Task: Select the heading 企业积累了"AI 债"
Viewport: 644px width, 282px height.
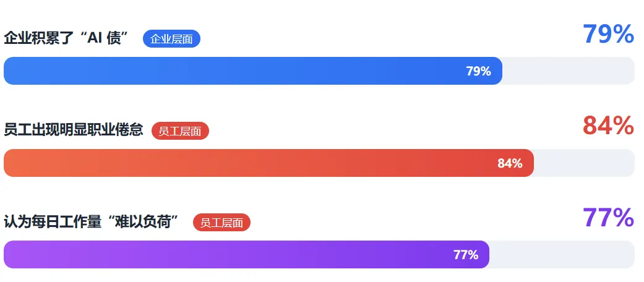Action: 66,38
